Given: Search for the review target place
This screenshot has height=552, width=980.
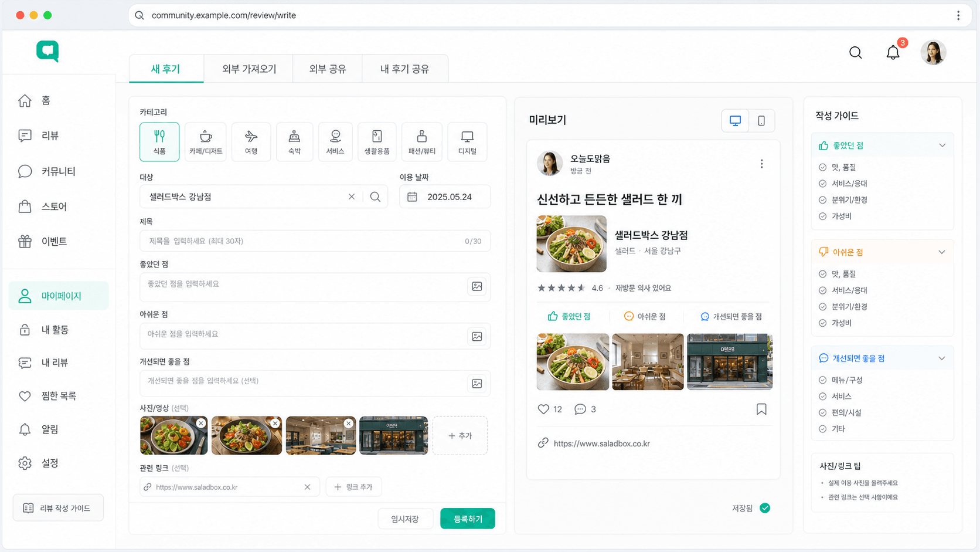Looking at the screenshot, I should click(x=375, y=197).
